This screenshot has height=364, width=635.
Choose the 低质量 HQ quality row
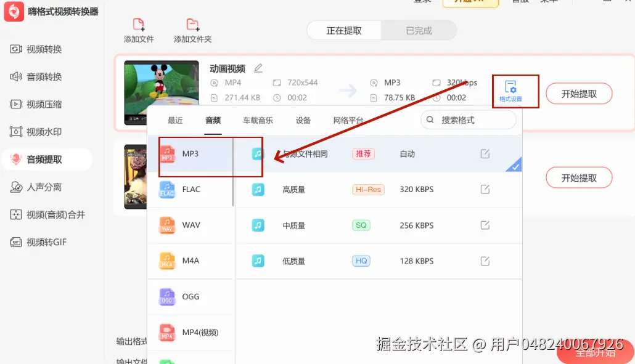pos(379,261)
